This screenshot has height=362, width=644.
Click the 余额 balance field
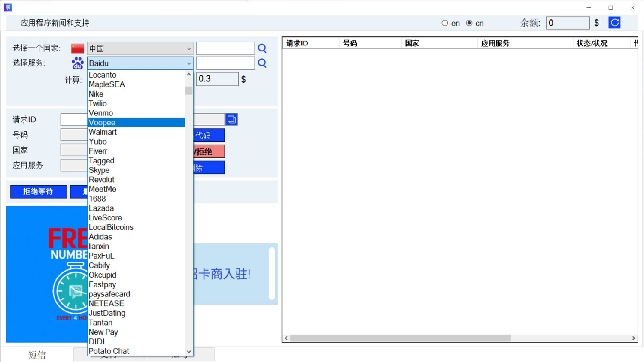[x=568, y=23]
